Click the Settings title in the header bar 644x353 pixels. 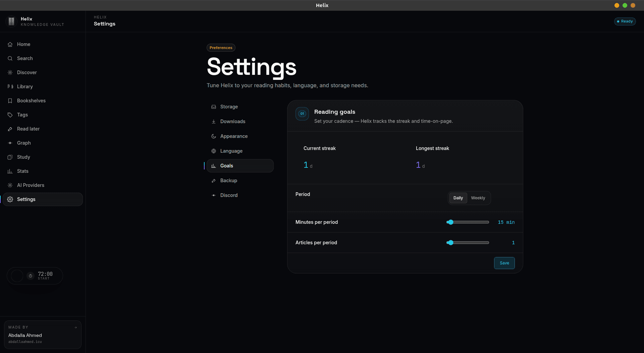105,24
